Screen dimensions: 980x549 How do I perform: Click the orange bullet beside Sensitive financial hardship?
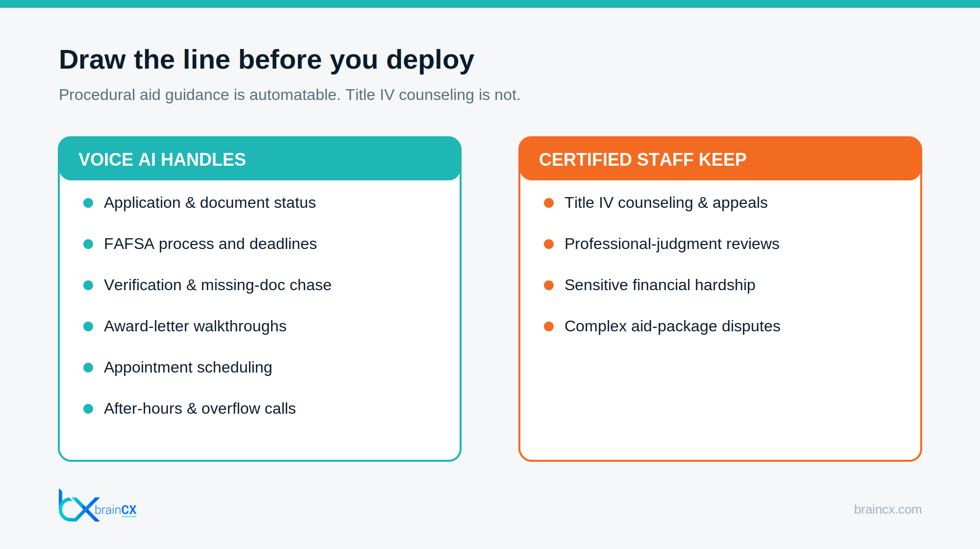tap(549, 285)
